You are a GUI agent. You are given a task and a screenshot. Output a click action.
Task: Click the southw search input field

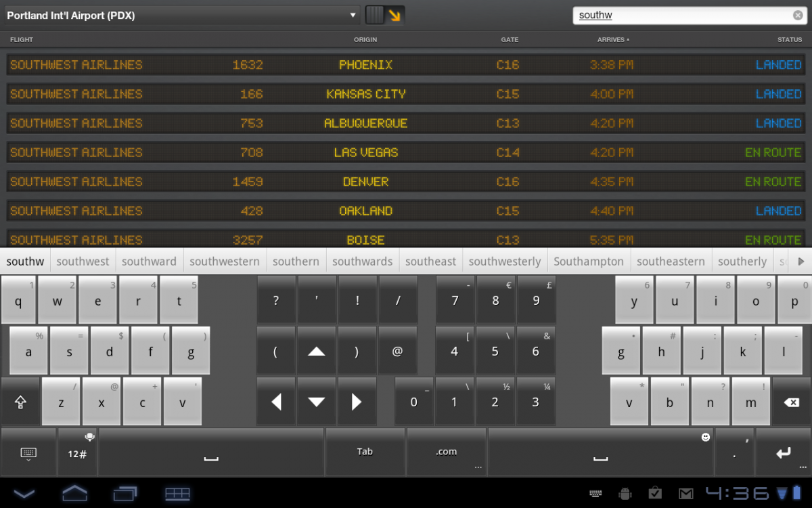pos(683,16)
